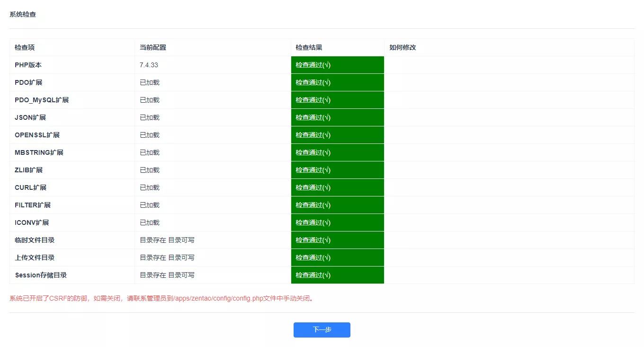Image resolution: width=644 pixels, height=347 pixels.
Task: Select the ZLIB扩展 row label
Action: tap(28, 170)
